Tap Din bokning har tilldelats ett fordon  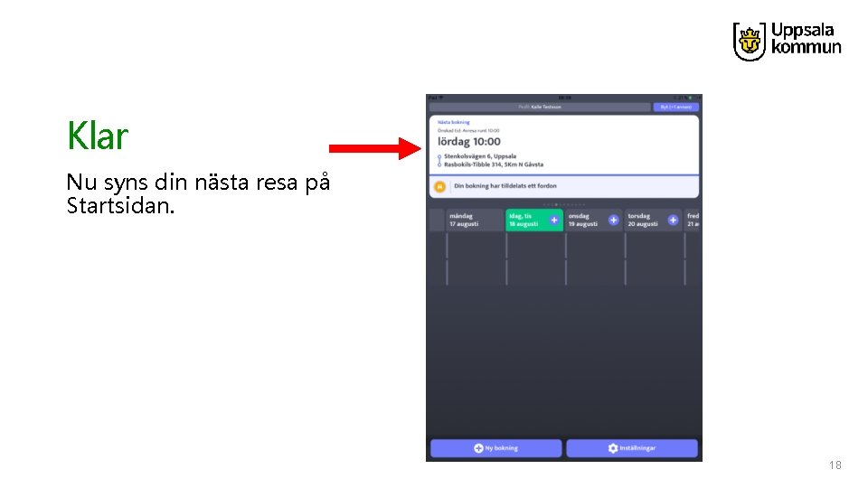click(x=505, y=186)
